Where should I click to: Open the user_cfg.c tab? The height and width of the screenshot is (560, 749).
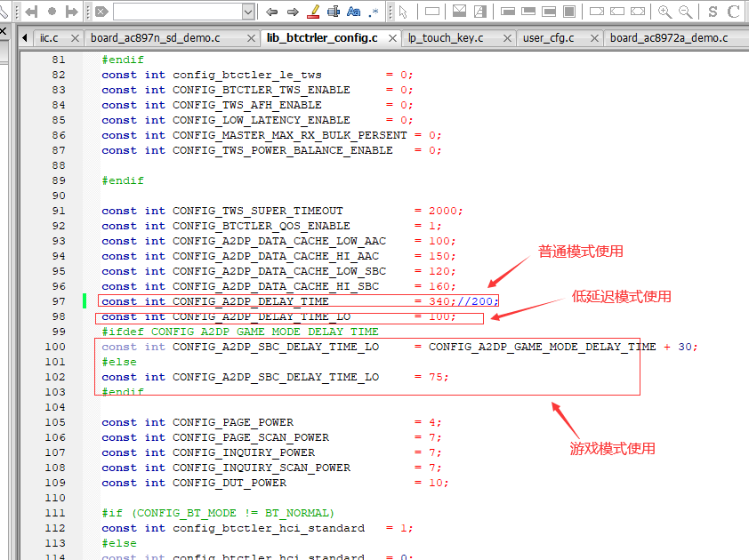click(548, 38)
